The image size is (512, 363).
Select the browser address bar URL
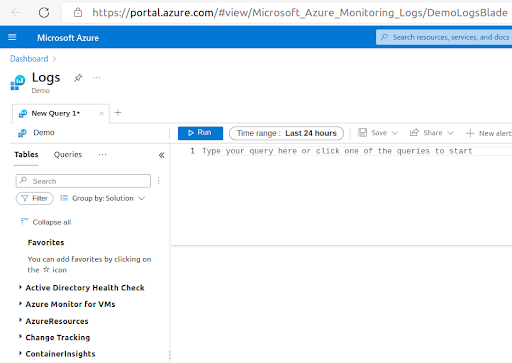coord(300,13)
